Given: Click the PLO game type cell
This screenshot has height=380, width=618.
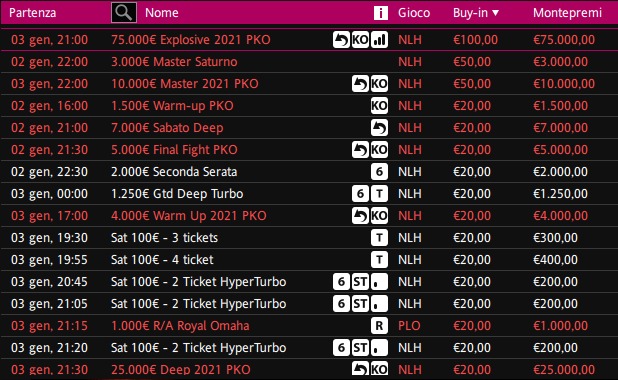Looking at the screenshot, I should click(x=409, y=326).
